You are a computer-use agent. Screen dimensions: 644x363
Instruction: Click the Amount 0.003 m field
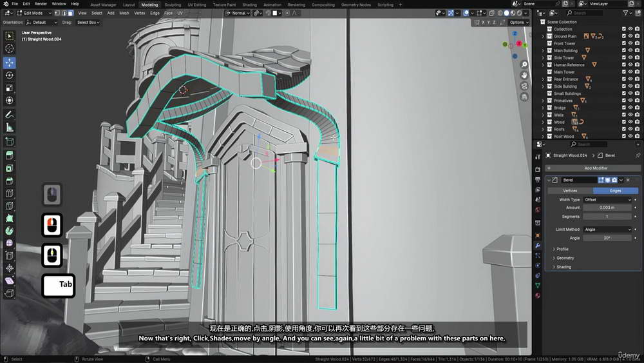coord(607,208)
